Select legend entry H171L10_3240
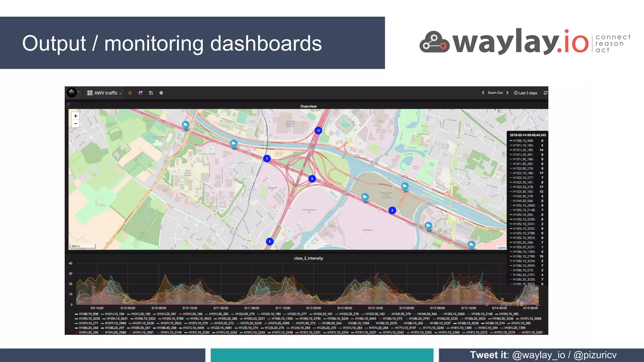 click(431, 328)
